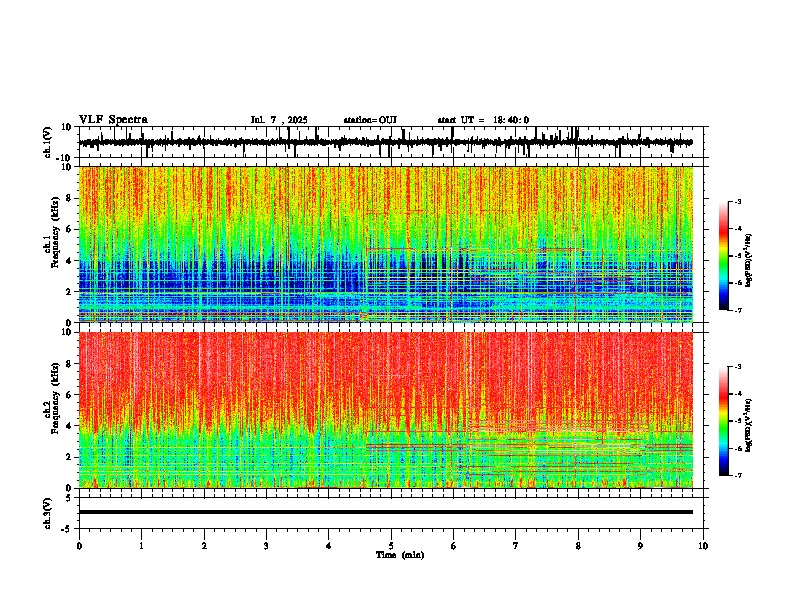Viewport: 792px width, 612px height.
Task: Click the log(PSD) label beside ch.1 color scale
Action: coord(750,261)
